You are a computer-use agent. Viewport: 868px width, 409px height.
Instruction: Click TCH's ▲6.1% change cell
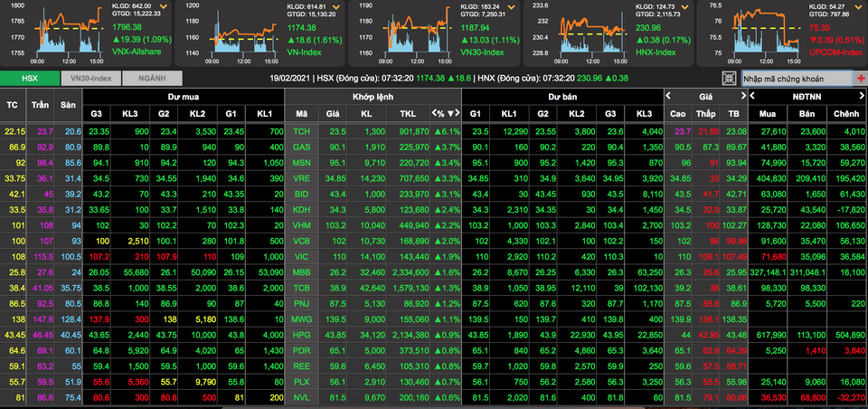(445, 131)
